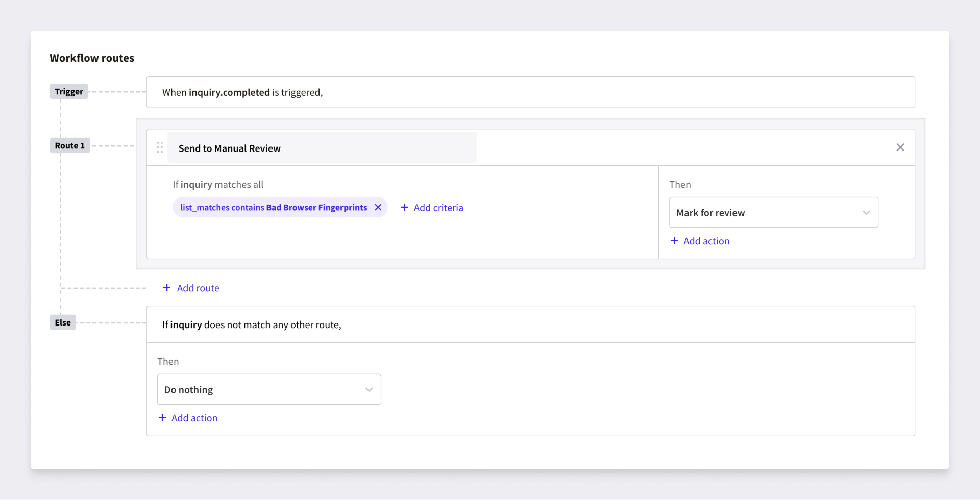This screenshot has width=980, height=500.
Task: Click the plus icon beside Add action in Route 1
Action: [674, 241]
